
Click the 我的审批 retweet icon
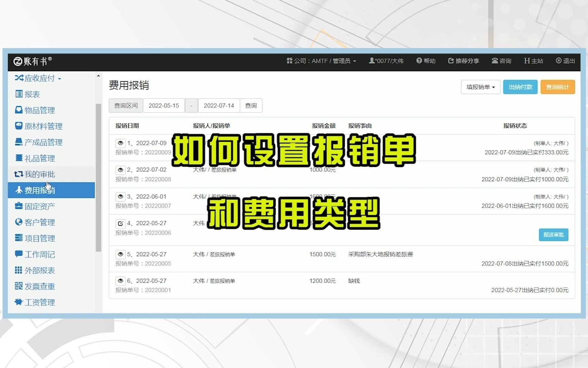coord(19,174)
